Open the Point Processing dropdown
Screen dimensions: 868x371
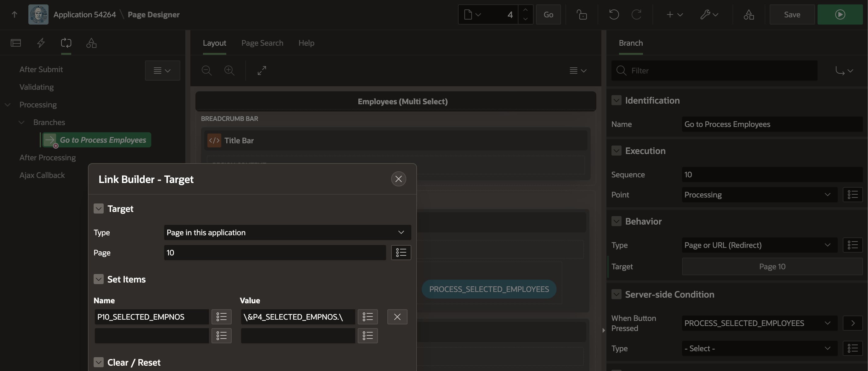click(759, 195)
